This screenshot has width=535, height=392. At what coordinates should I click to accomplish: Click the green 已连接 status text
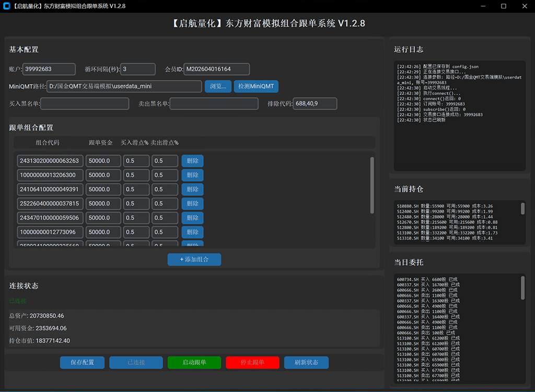click(18, 301)
